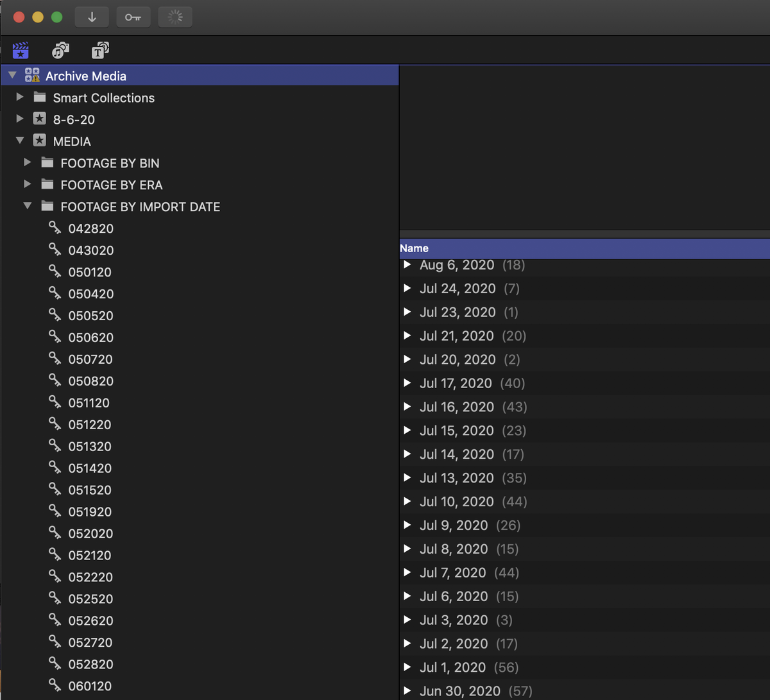This screenshot has height=700, width=770.
Task: Select the Jun 30, 2020 group
Action: pos(459,691)
